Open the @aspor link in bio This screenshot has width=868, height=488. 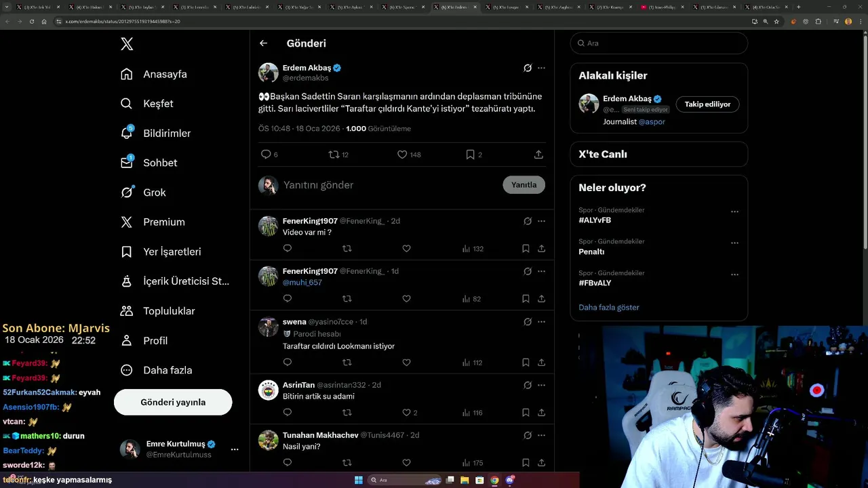click(652, 122)
